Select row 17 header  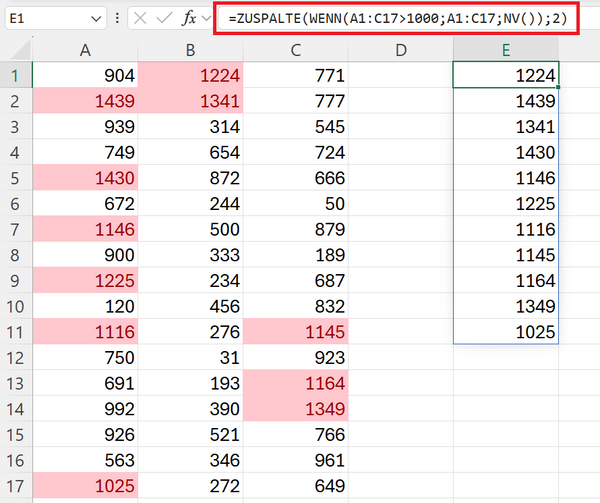click(16, 487)
